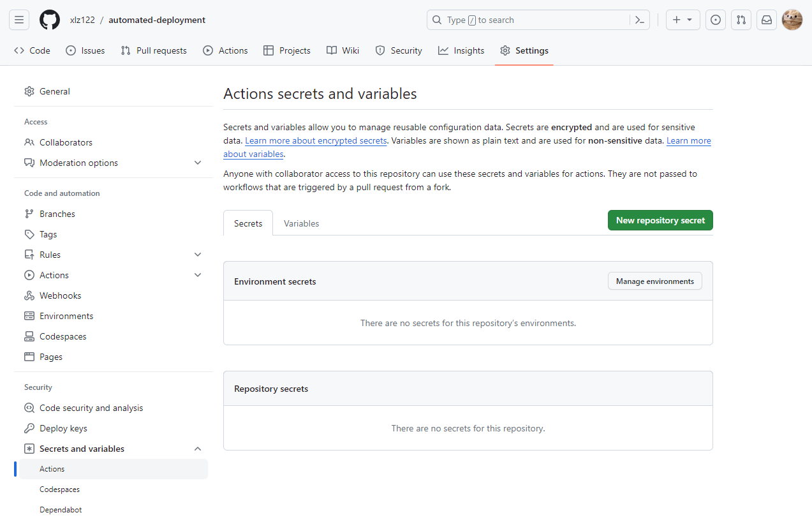812x522 pixels.
Task: Select the Secrets tab
Action: (x=248, y=223)
